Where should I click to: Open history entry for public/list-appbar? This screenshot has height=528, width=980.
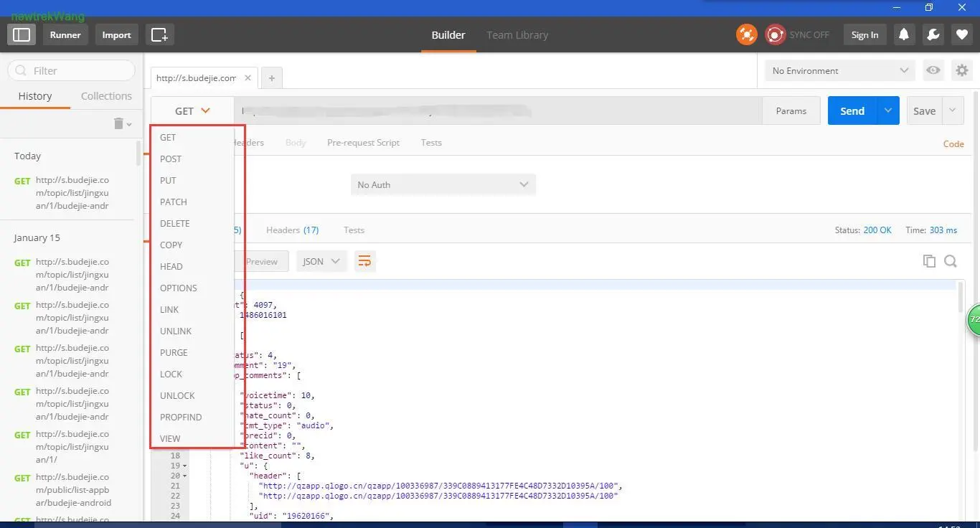point(67,490)
